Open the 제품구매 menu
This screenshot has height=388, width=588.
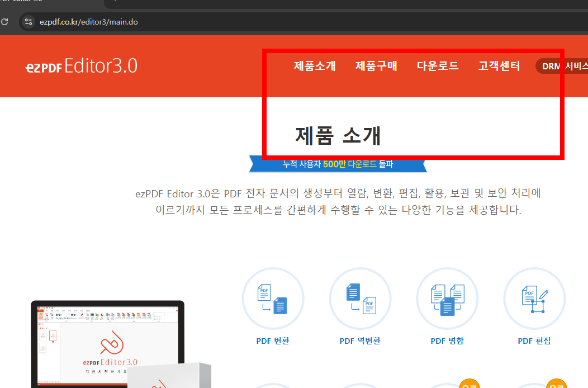click(376, 66)
